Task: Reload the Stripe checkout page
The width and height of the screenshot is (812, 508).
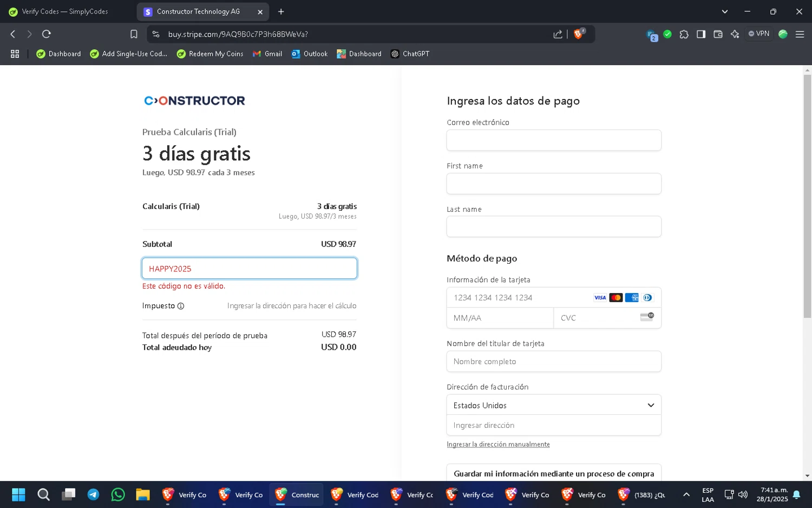Action: tap(47, 34)
